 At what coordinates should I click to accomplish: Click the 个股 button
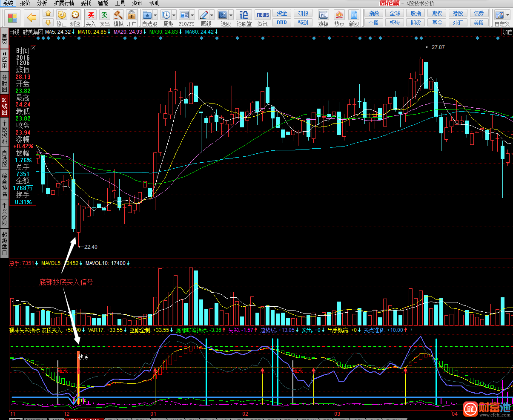pos(374,23)
